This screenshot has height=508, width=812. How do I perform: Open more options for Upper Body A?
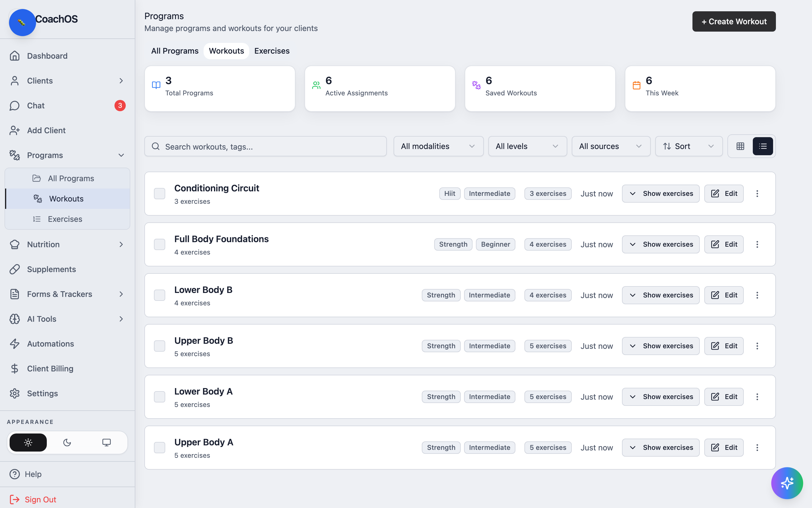pyautogui.click(x=757, y=448)
